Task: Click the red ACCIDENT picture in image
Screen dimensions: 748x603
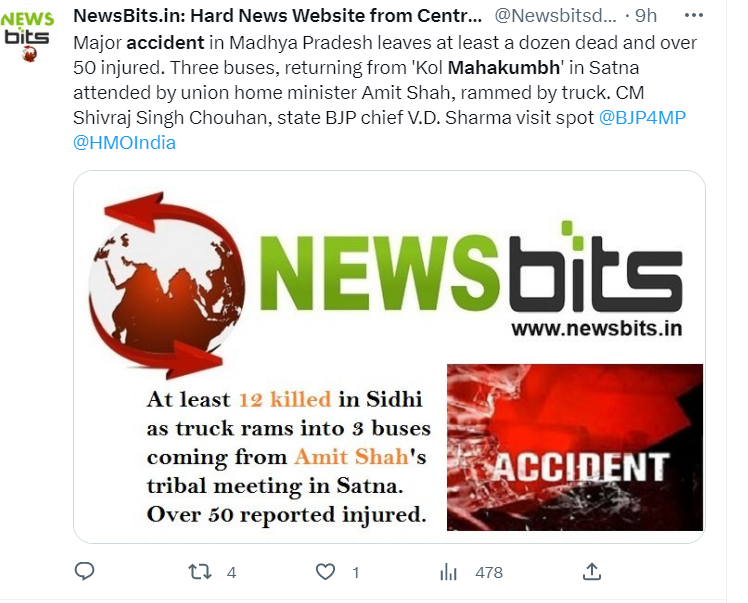Action: 575,447
